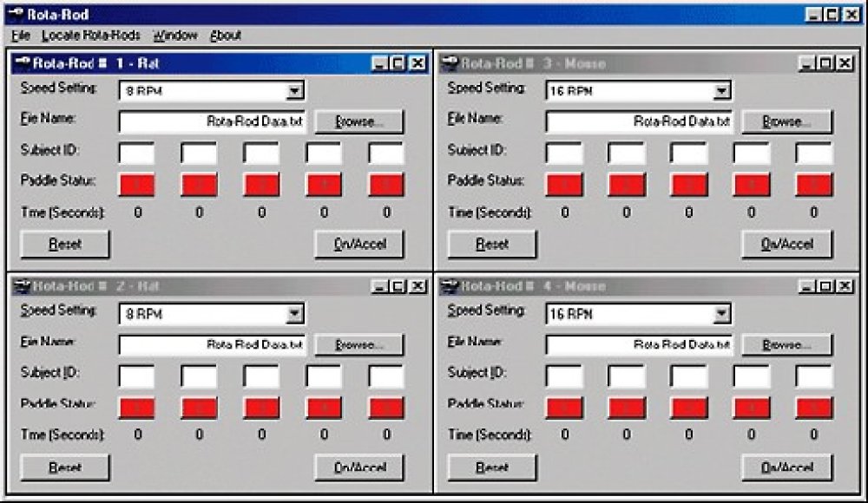
Task: Select the third Subject ID box in Rota-Rod 1 - Rat
Action: [x=261, y=152]
